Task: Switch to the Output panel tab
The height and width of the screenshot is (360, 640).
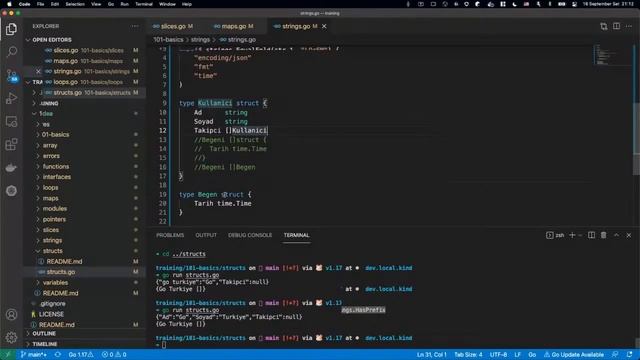Action: (206, 235)
